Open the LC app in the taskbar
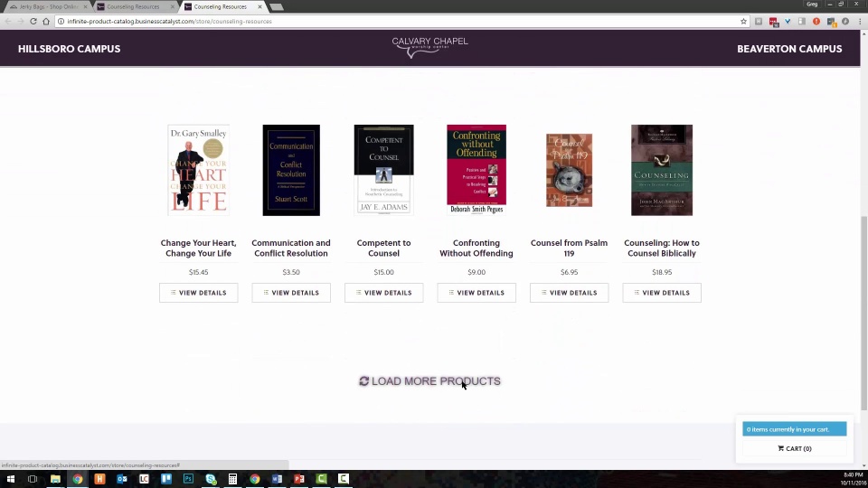 click(x=144, y=479)
